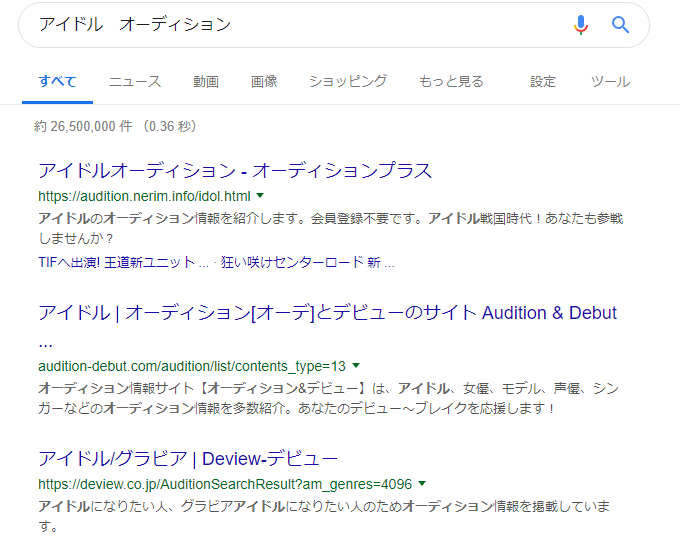This screenshot has width=680, height=559.
Task: Open the アイドル/グラビア | Deview-デビュー result
Action: point(188,459)
